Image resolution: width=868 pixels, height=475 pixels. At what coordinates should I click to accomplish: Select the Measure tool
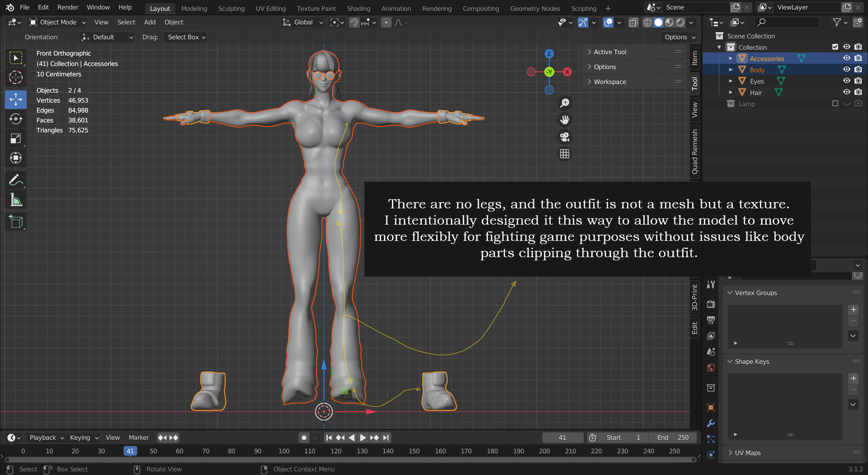pos(16,199)
